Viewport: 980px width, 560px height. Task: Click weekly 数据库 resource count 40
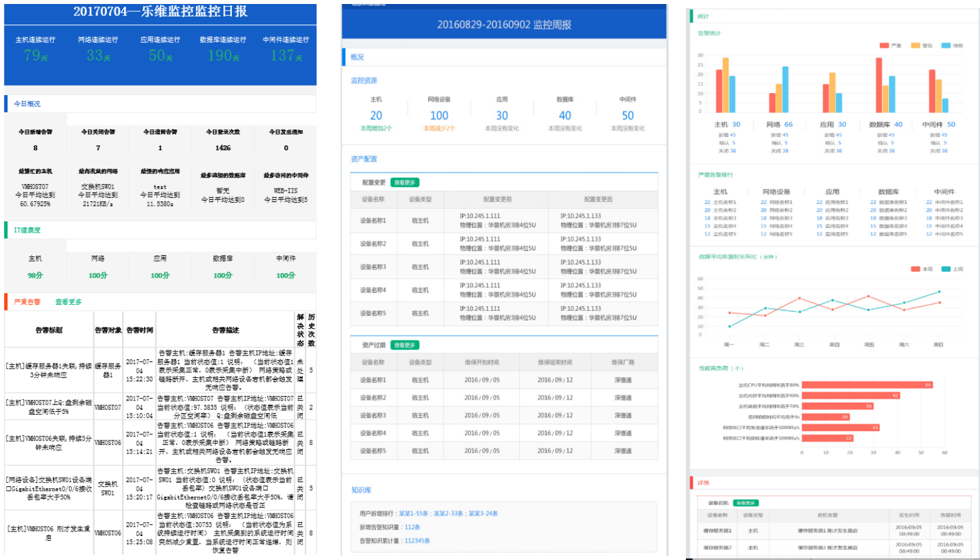pyautogui.click(x=565, y=116)
